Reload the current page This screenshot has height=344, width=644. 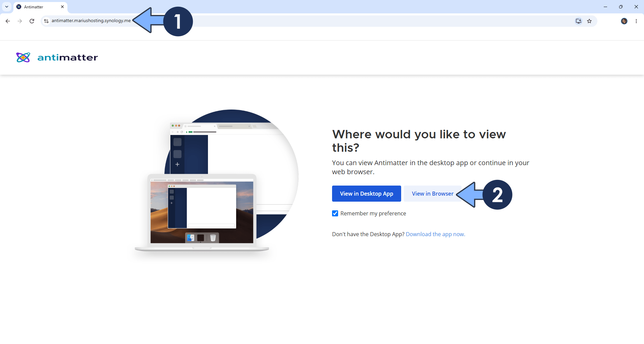point(32,21)
